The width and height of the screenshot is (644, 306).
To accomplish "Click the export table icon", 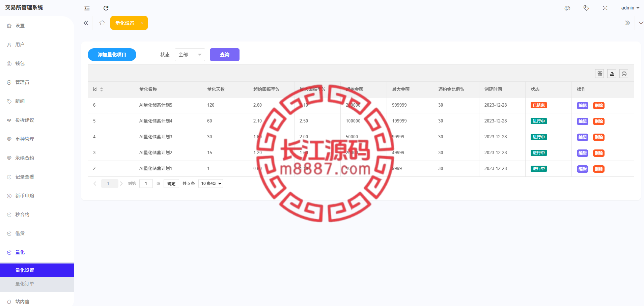I will 612,74.
